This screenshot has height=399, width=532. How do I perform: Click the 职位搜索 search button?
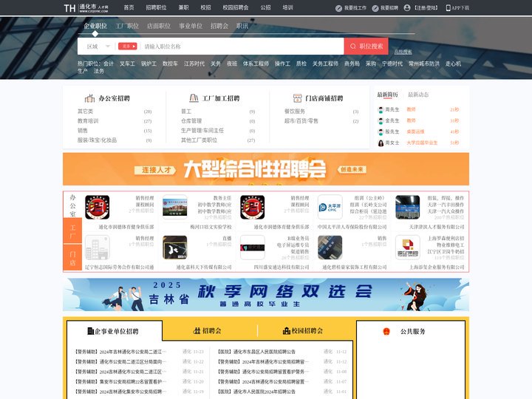[366, 46]
